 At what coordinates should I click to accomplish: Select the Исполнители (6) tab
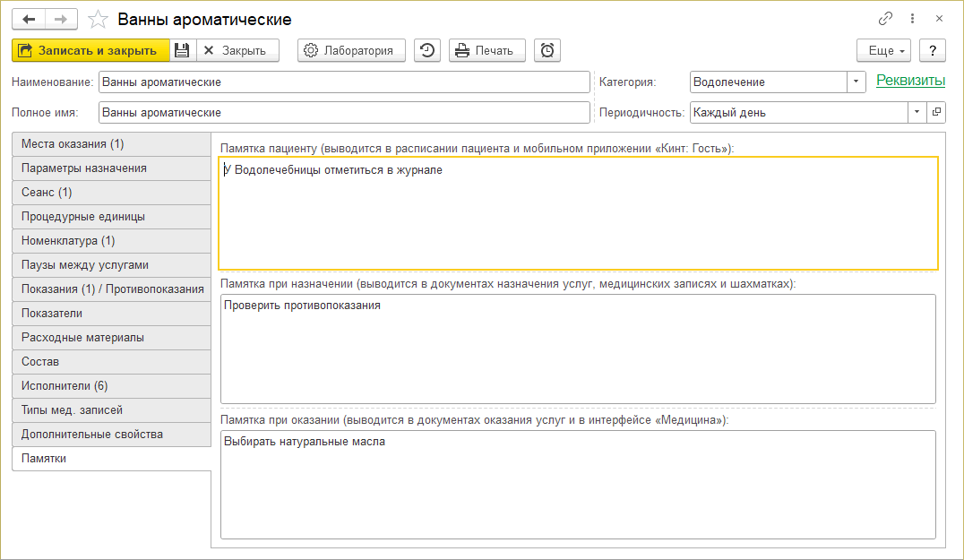click(111, 386)
